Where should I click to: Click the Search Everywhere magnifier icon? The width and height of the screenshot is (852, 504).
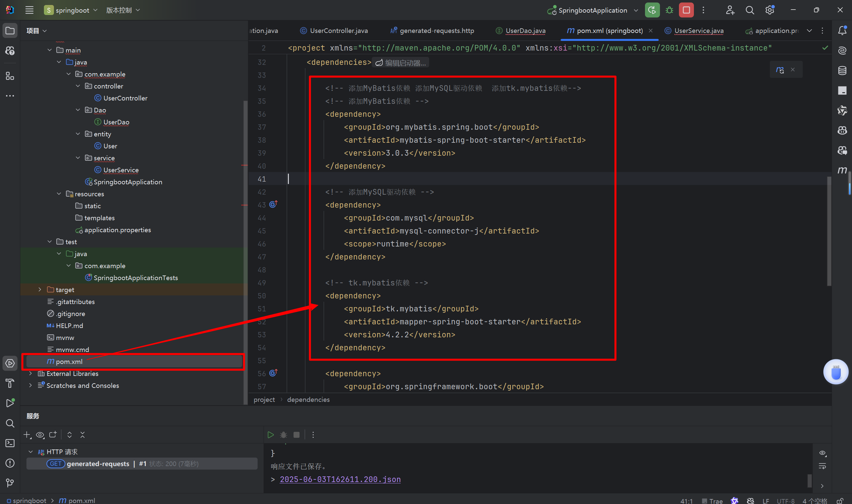coord(750,10)
